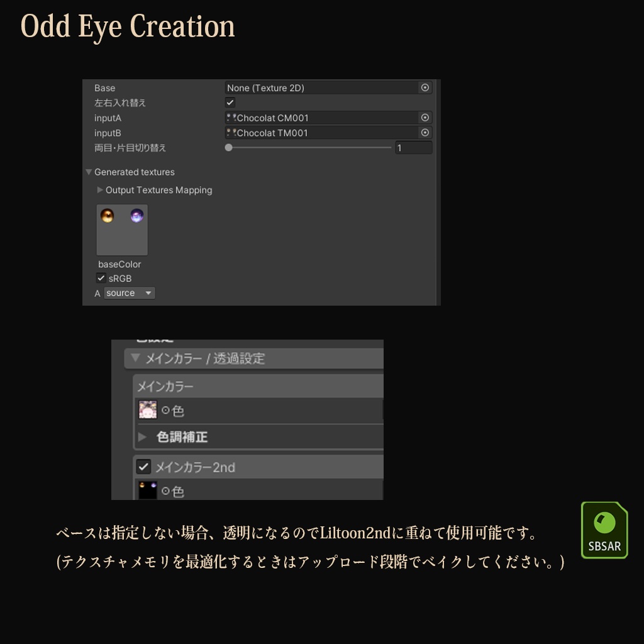Open object picker for Base texture field
The image size is (644, 644).
425,87
